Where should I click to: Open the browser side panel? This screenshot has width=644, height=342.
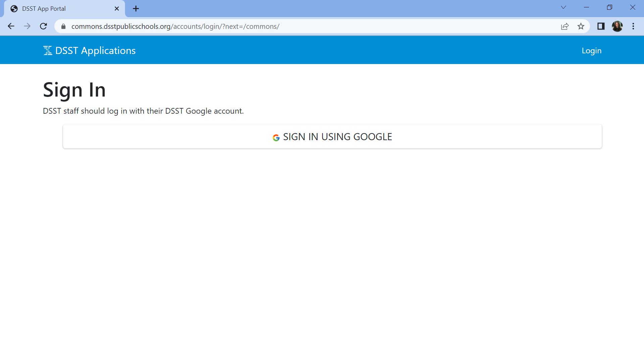tap(601, 26)
